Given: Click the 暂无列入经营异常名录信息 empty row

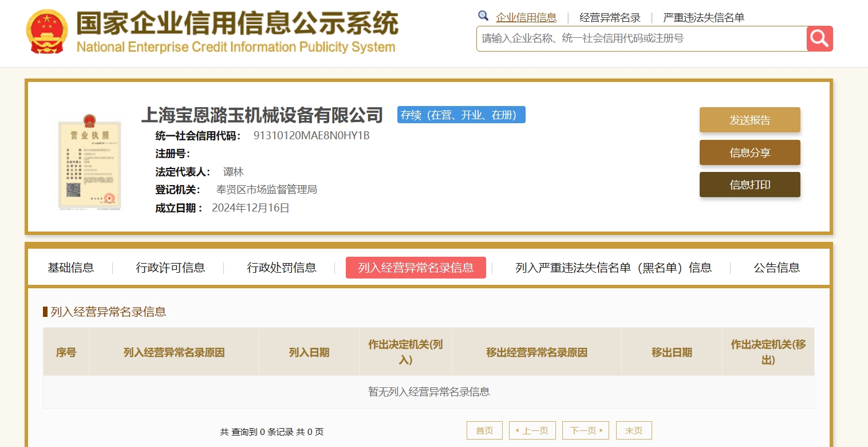Looking at the screenshot, I should [429, 392].
